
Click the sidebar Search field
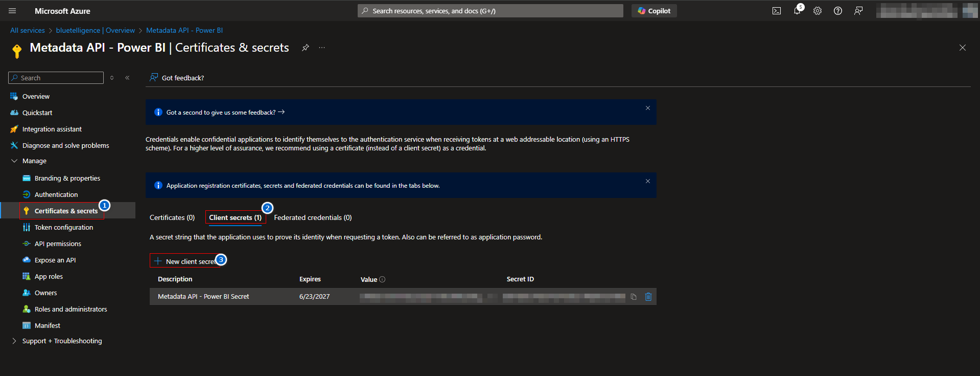pos(56,78)
